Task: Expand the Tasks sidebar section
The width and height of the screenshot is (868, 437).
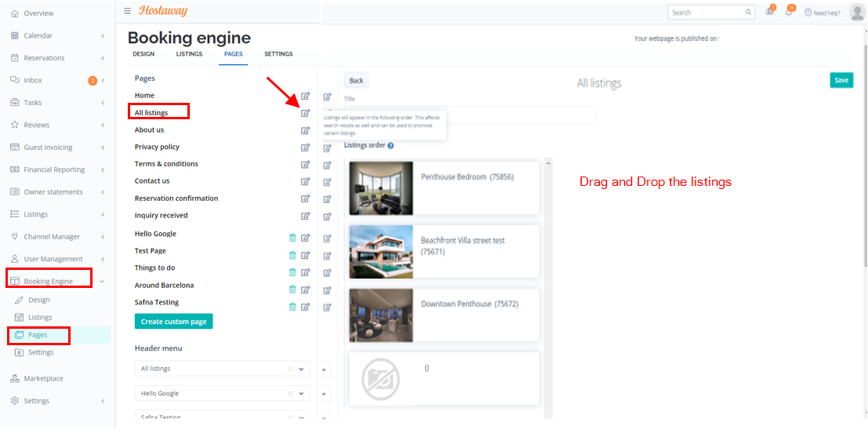Action: coord(103,103)
